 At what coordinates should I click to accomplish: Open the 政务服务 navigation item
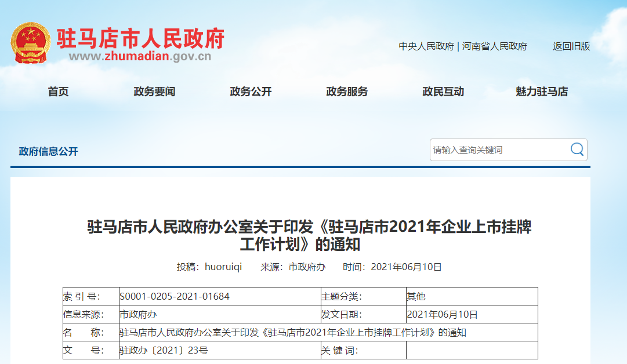[x=347, y=92]
